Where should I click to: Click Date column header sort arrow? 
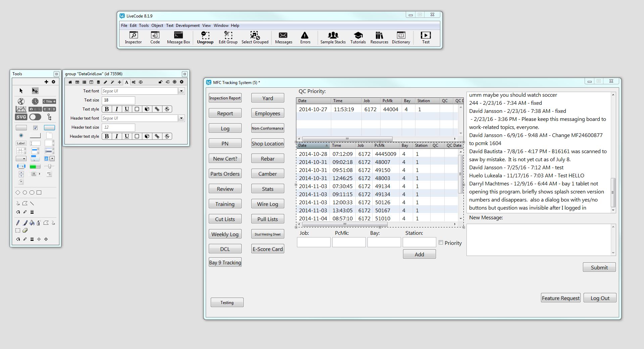[x=327, y=145]
